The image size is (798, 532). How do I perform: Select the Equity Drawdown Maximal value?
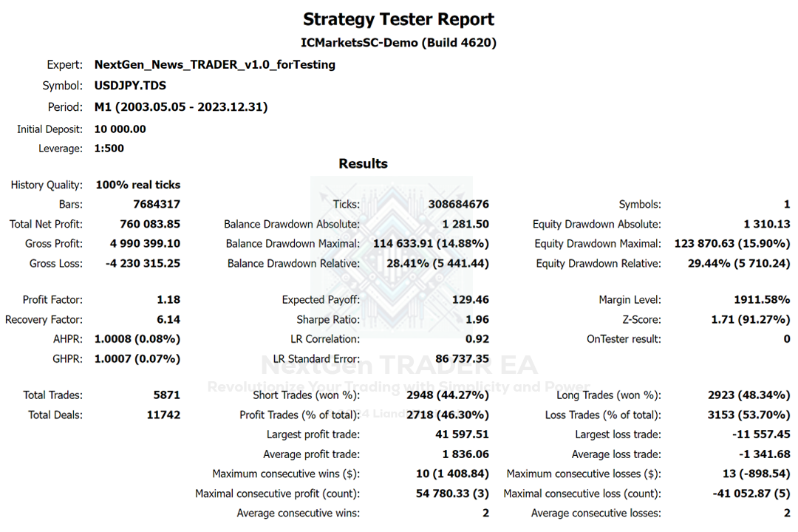point(732,244)
